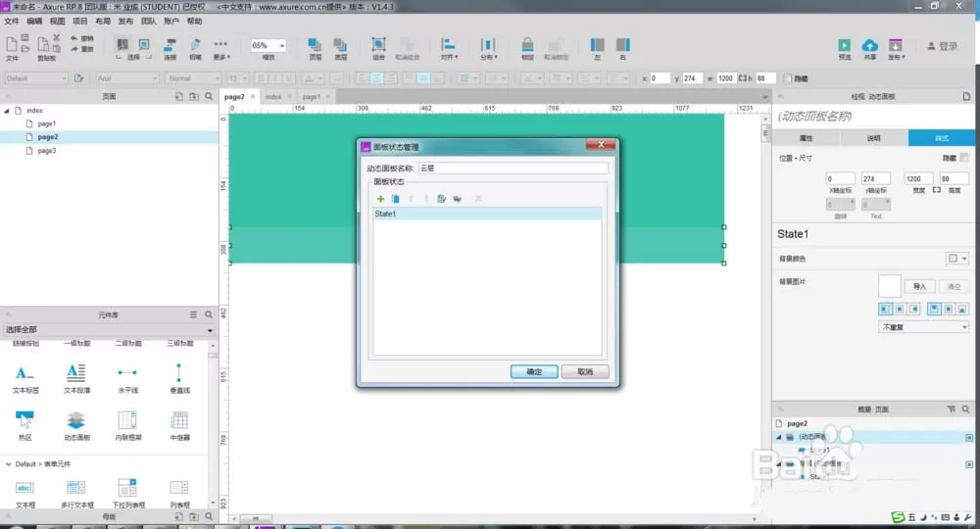Collapse the Default > 表单元件 section
The image size is (980, 529).
pos(8,464)
